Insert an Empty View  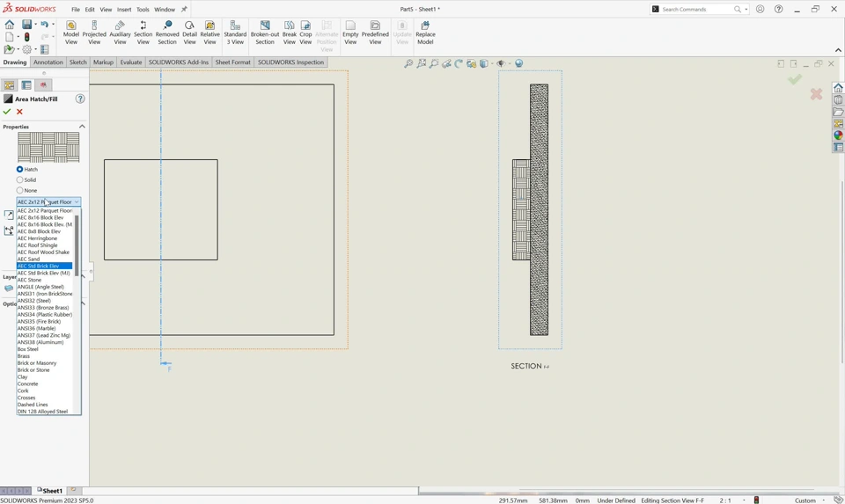[x=350, y=33]
